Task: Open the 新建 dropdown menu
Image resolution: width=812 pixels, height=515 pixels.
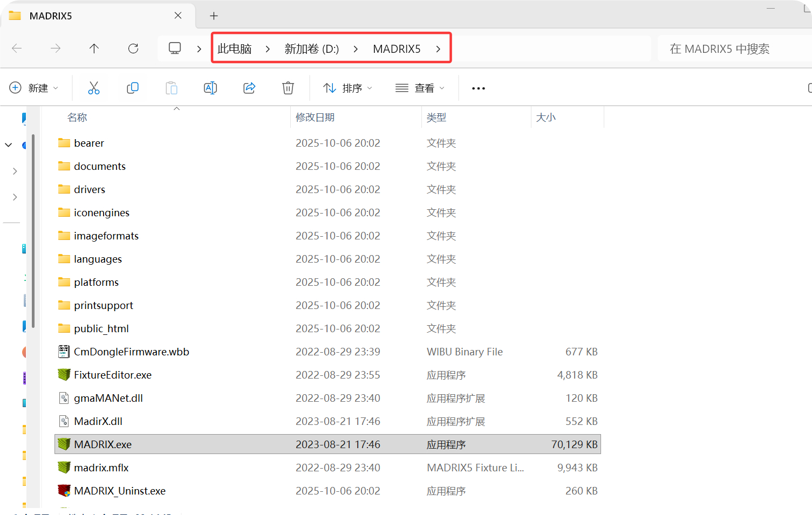Action: 33,88
